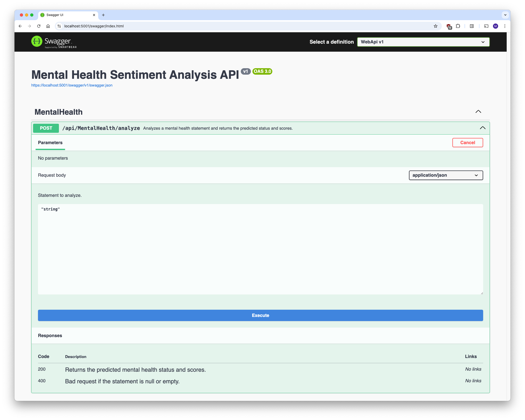The image size is (525, 420).
Task: Click the browser back arrow icon
Action: click(20, 26)
